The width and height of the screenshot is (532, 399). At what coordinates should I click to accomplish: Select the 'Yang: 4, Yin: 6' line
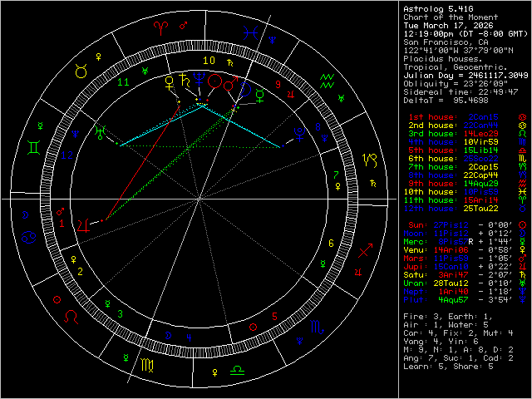point(441,342)
